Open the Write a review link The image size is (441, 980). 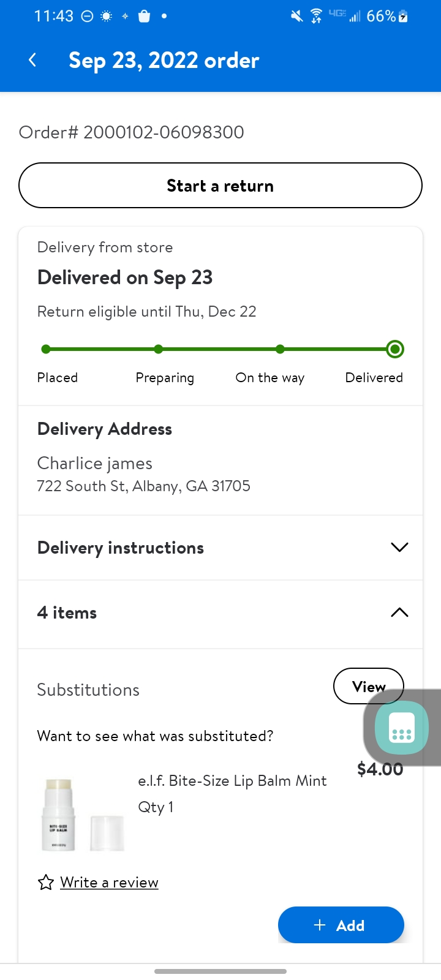point(109,883)
